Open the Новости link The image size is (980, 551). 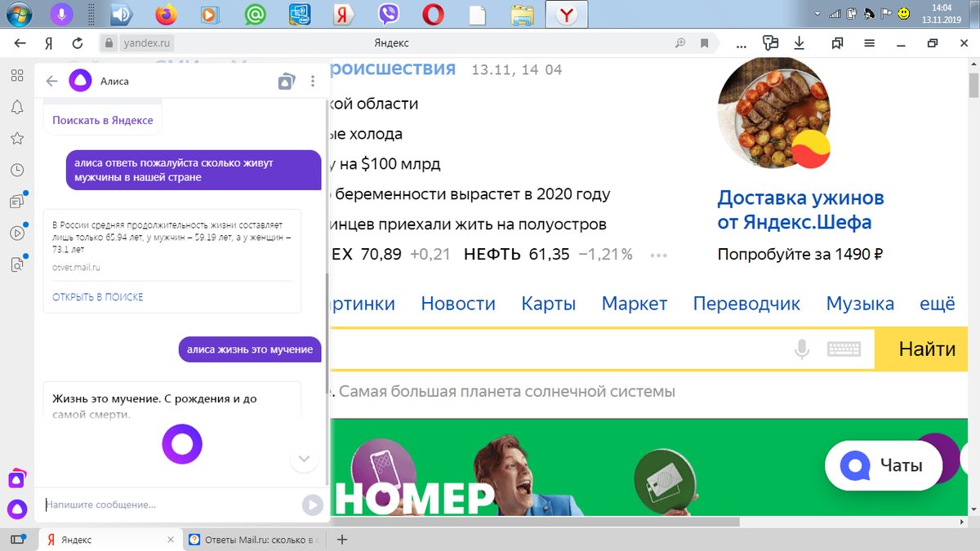pyautogui.click(x=458, y=304)
